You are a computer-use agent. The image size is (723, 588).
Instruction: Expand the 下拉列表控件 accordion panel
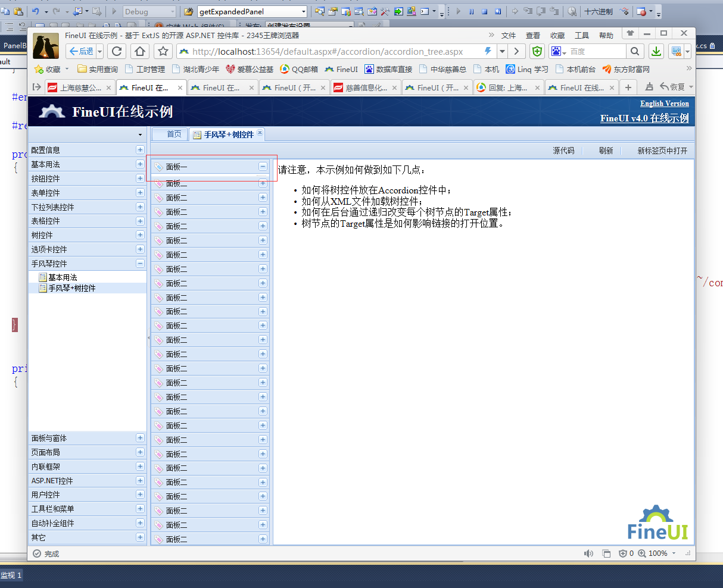140,207
